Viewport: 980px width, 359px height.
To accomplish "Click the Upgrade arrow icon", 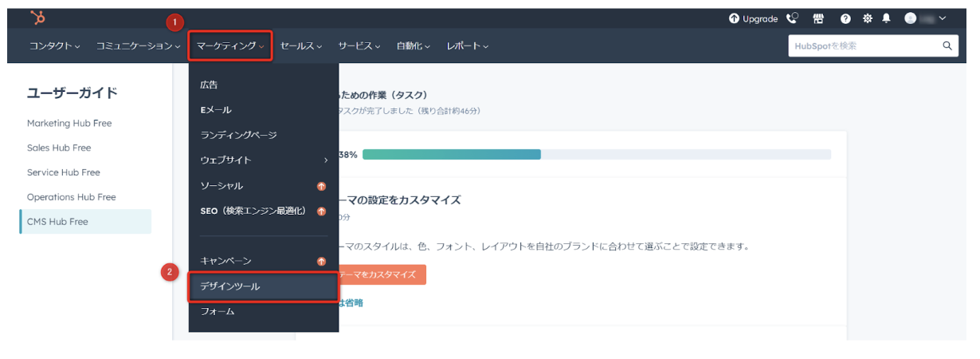I will 734,18.
